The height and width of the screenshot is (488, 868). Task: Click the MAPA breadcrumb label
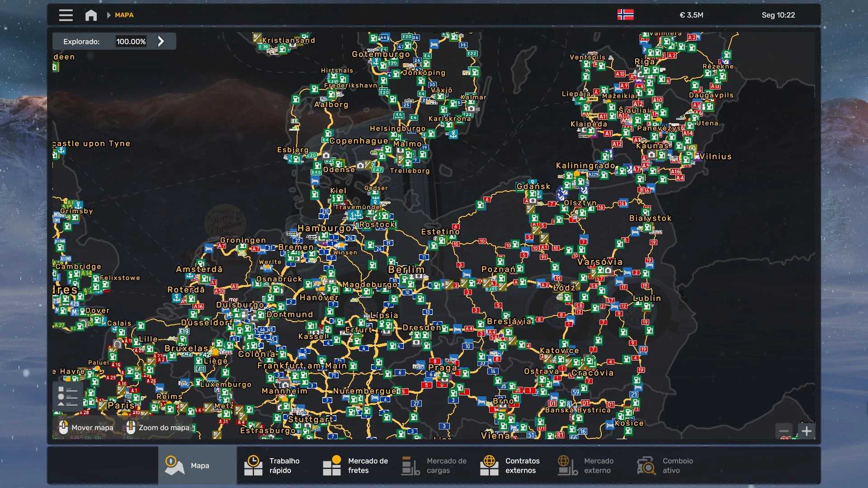pos(124,15)
